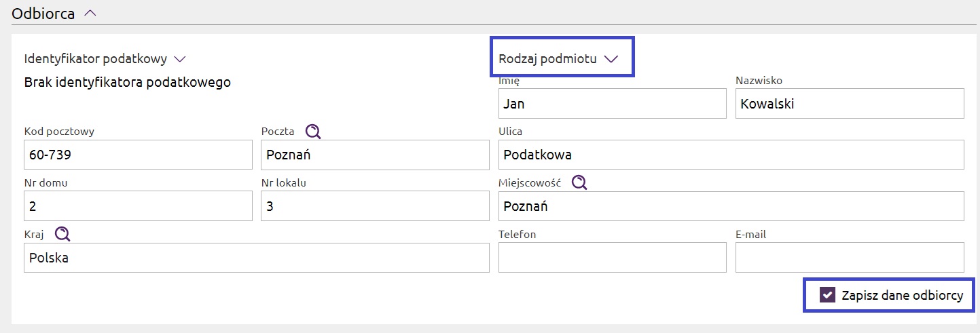The height and width of the screenshot is (333, 980).
Task: Click the Ulica field containing Podatkowa
Action: (731, 155)
